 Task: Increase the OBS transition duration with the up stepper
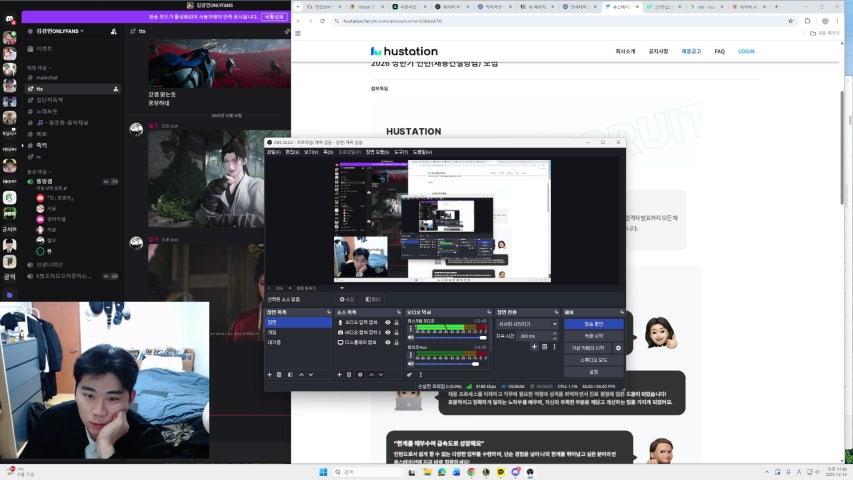(554, 334)
